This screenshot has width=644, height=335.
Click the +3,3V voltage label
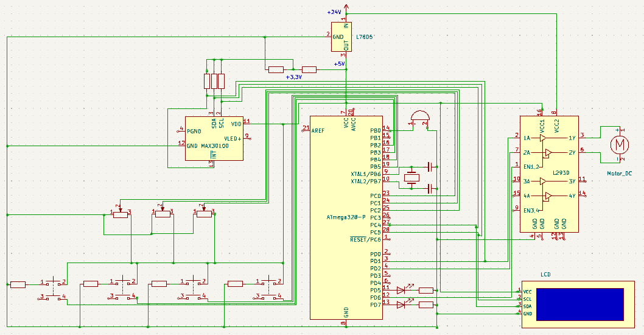(293, 77)
